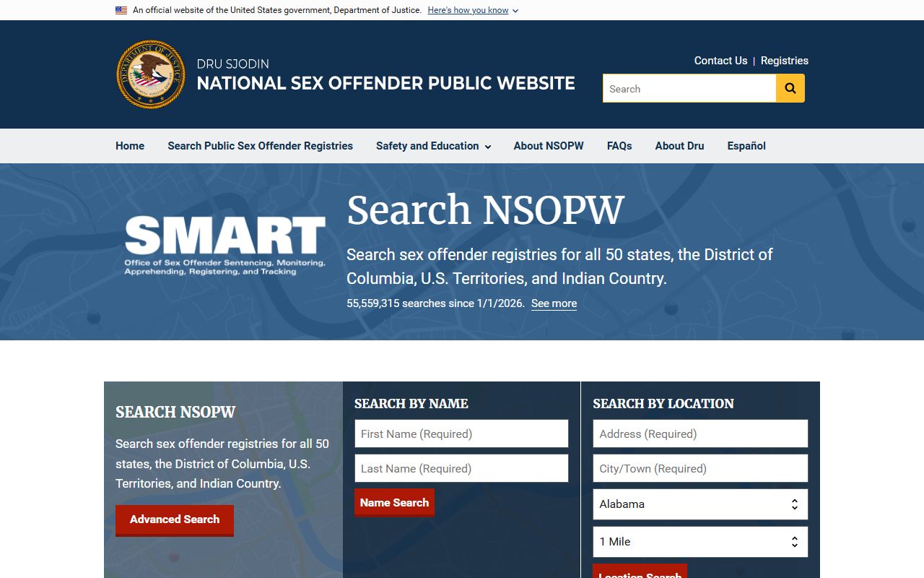The width and height of the screenshot is (924, 578).
Task: Click the SMART office logo
Action: (225, 246)
